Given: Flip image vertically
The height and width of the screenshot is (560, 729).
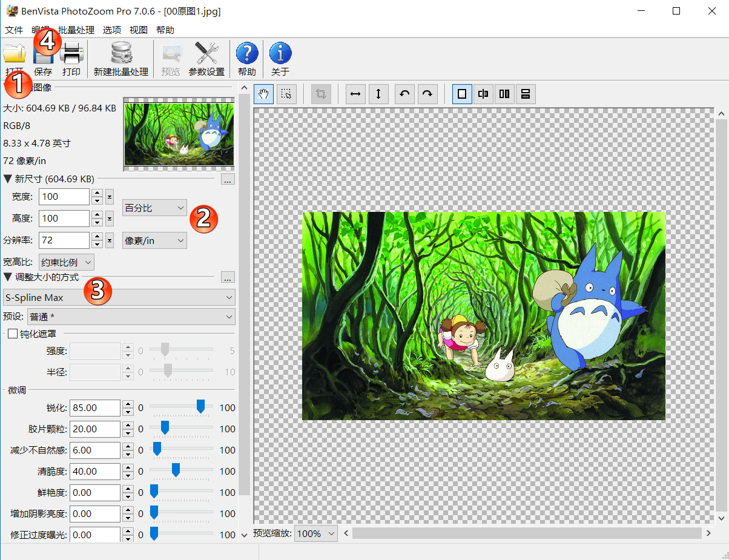Looking at the screenshot, I should pyautogui.click(x=378, y=94).
